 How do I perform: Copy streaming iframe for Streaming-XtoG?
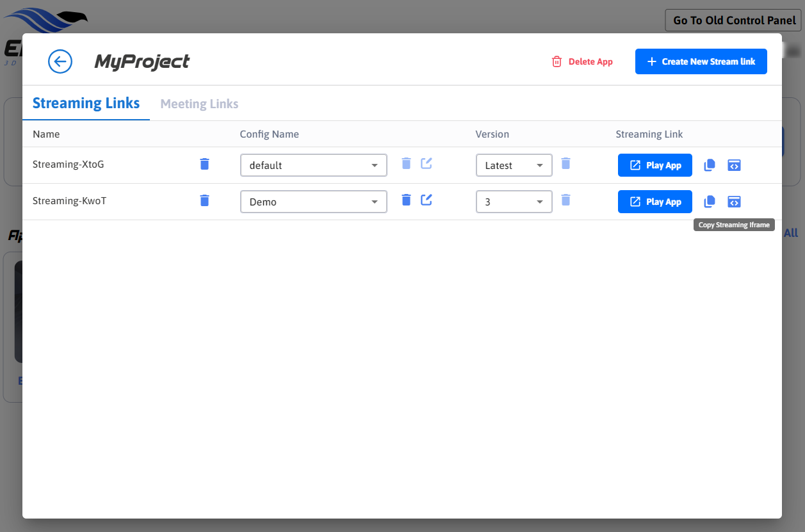coord(734,165)
